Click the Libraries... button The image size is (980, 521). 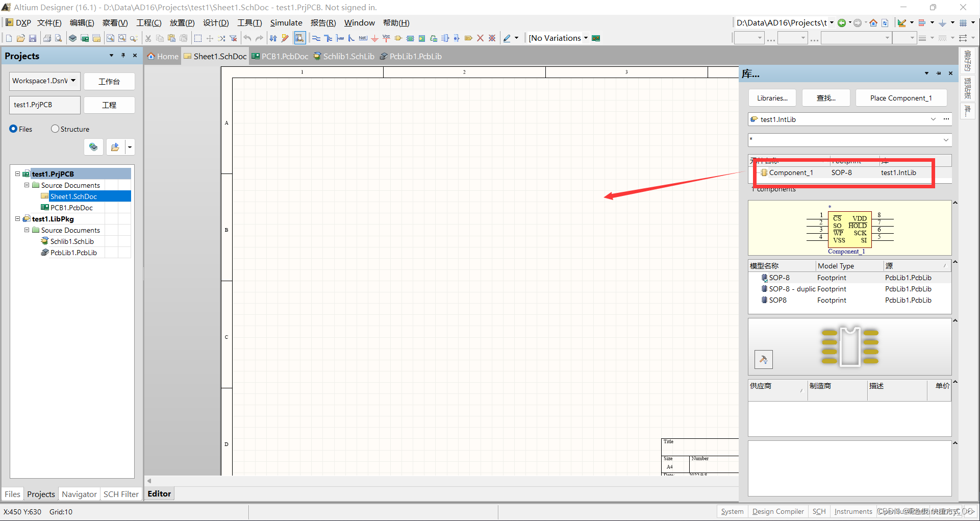click(772, 98)
